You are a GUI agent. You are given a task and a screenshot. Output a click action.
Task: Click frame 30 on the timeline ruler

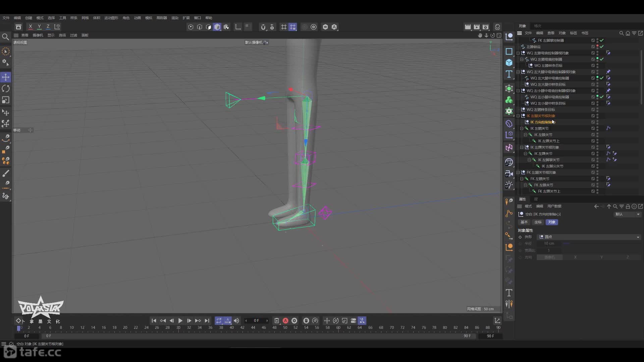click(178, 327)
